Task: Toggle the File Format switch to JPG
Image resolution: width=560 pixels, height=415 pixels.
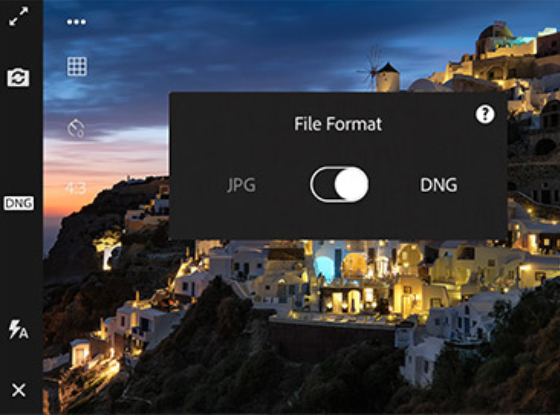Action: (339, 184)
